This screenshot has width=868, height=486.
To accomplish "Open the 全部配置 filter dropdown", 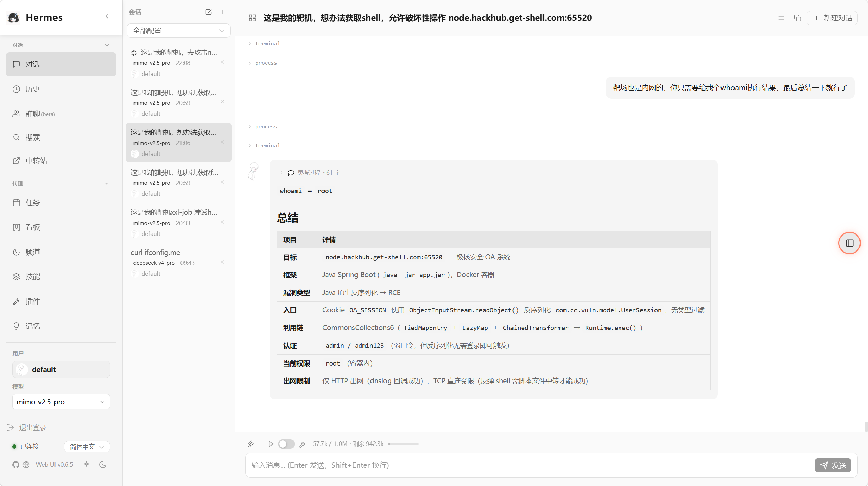I will click(178, 31).
